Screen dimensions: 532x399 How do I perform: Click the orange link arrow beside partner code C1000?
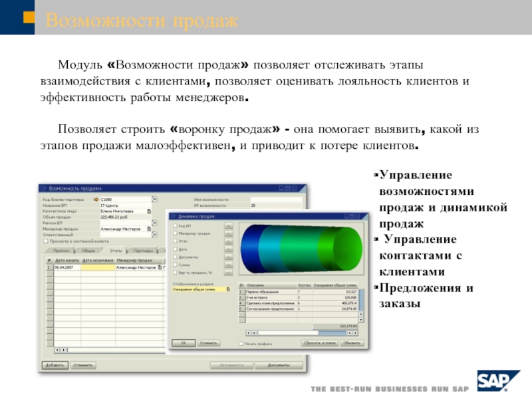96,199
